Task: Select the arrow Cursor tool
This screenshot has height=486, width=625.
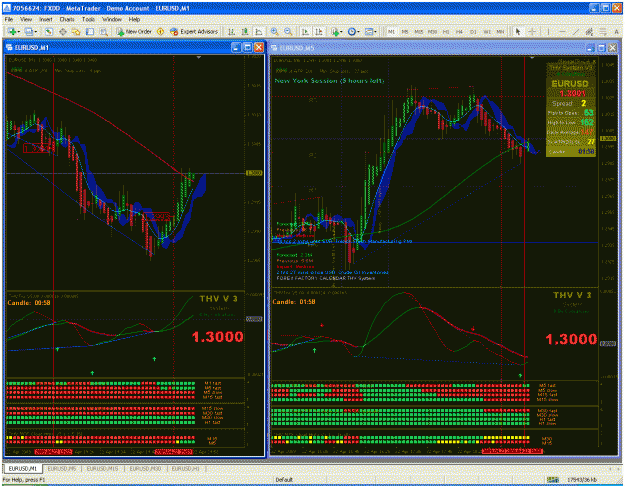Action: coord(518,31)
